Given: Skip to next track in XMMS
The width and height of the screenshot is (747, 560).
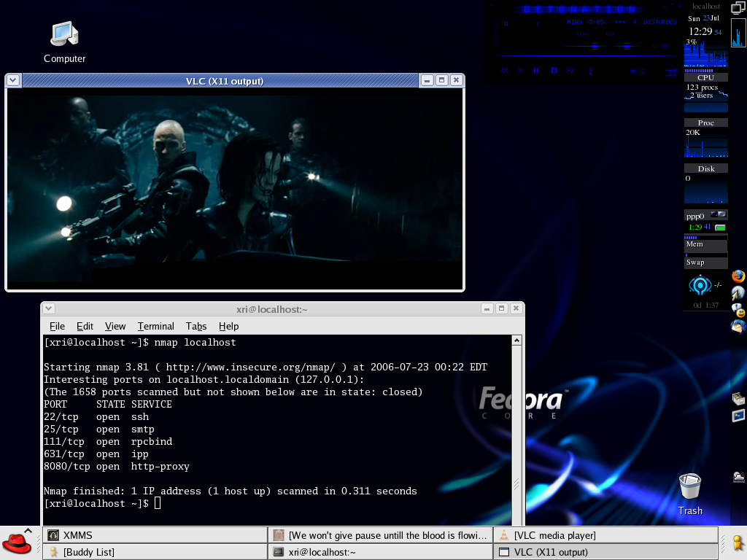Looking at the screenshot, I should coord(570,71).
